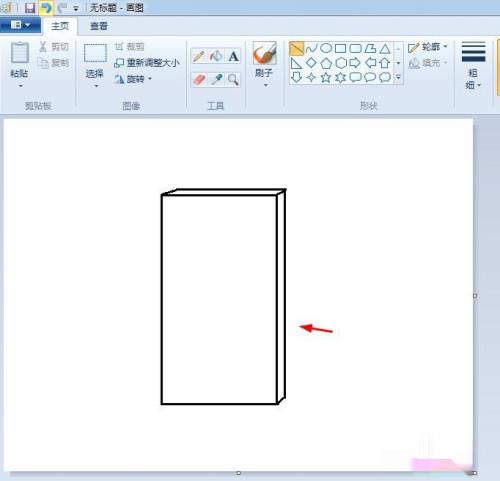Image resolution: width=500 pixels, height=481 pixels.
Task: Select the Five-point star shape
Action: pos(326,77)
